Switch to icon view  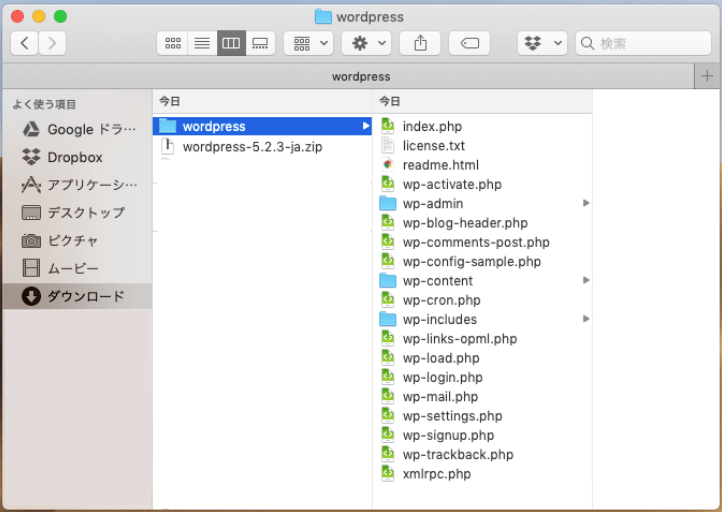pyautogui.click(x=173, y=43)
